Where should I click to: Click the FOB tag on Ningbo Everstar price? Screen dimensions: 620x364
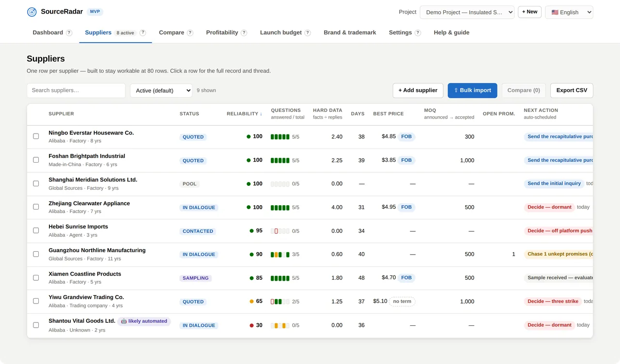pos(406,136)
